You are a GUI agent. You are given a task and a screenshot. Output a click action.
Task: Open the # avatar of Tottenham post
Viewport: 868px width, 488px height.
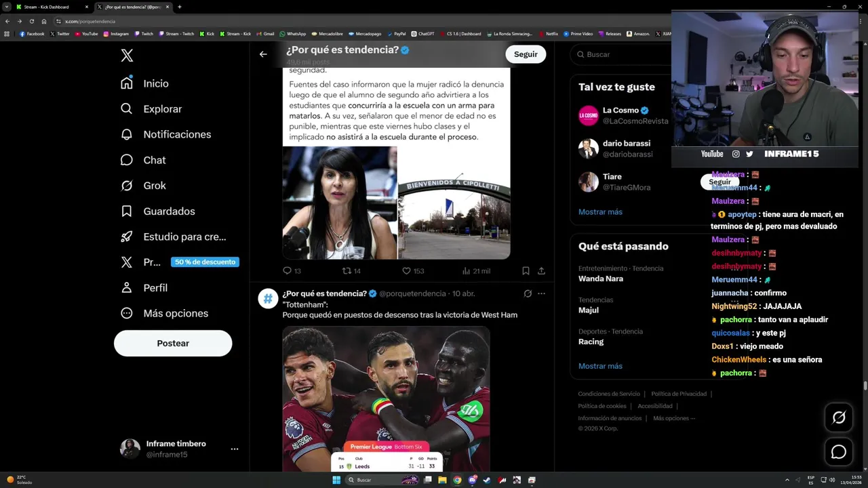268,298
